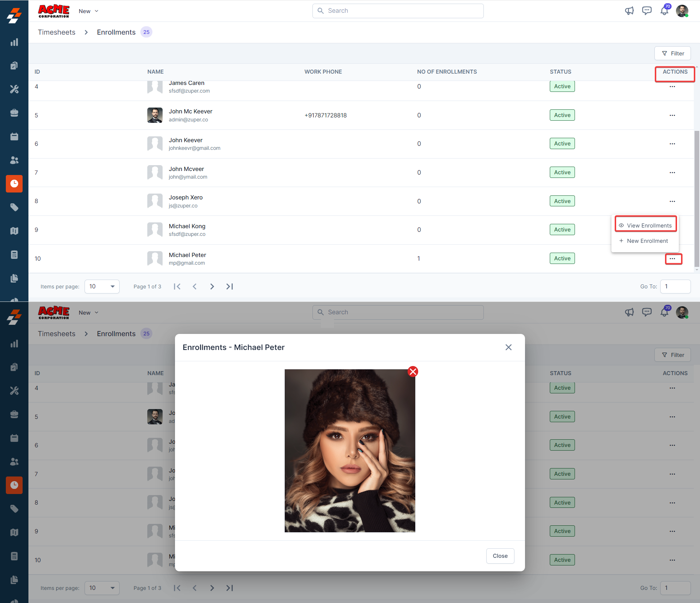The image size is (700, 603).
Task: Open items per page dropdown in top table
Action: pos(102,287)
